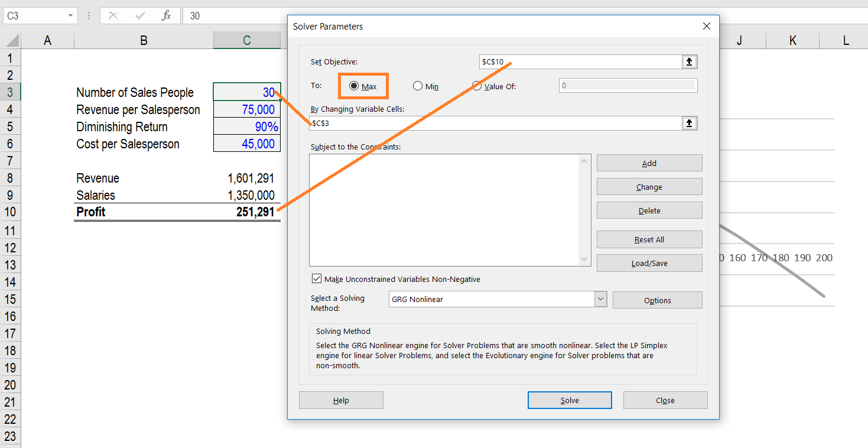Click the Solve button
This screenshot has width=868, height=448.
click(x=570, y=400)
